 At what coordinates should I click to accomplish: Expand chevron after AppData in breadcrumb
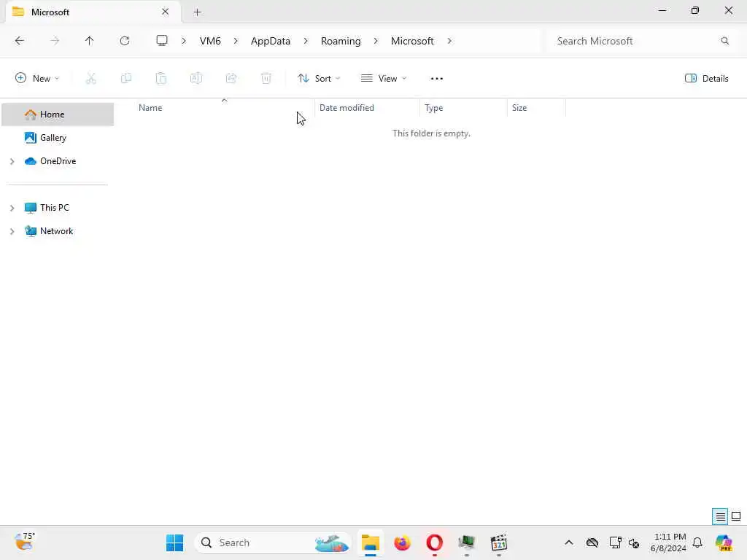306,41
